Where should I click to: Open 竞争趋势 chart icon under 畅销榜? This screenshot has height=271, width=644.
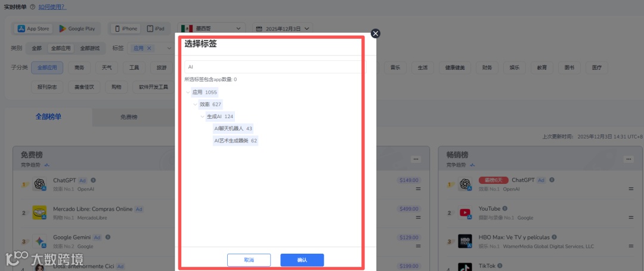pos(472,165)
